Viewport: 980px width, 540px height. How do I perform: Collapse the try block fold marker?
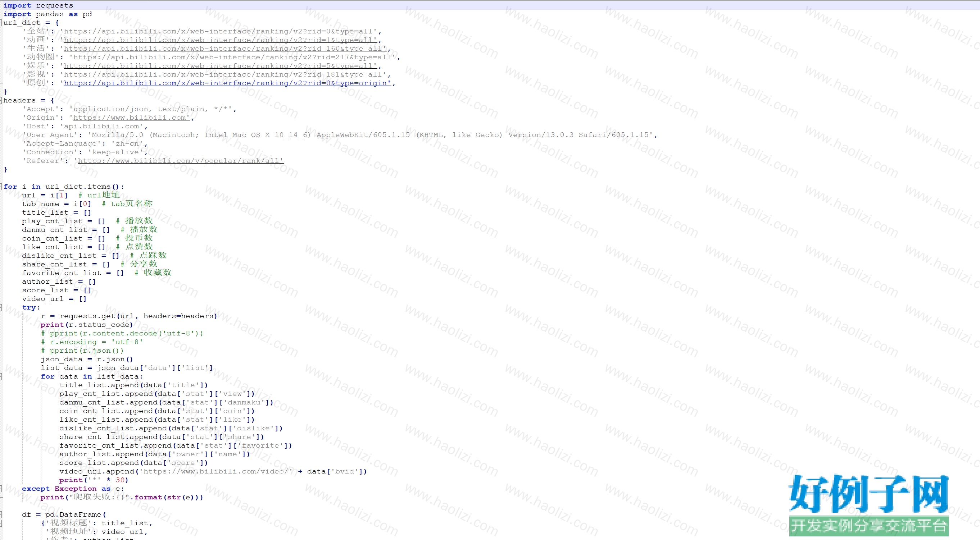[x=1, y=307]
